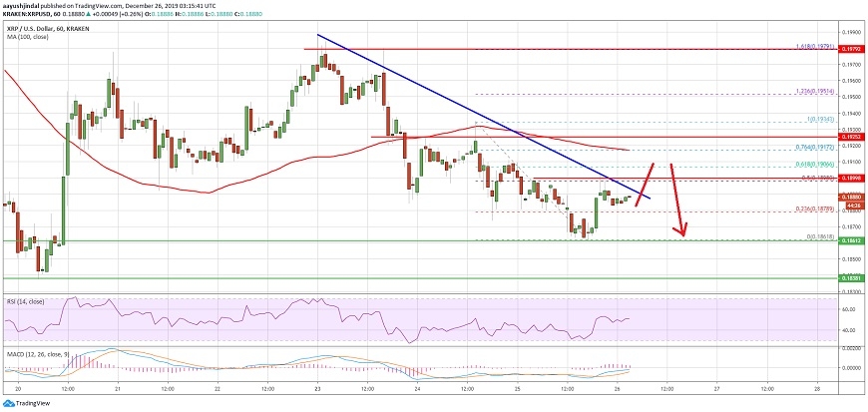
Task: Click the Fibonacci 1.236(0.19514) level label
Action: coord(813,93)
